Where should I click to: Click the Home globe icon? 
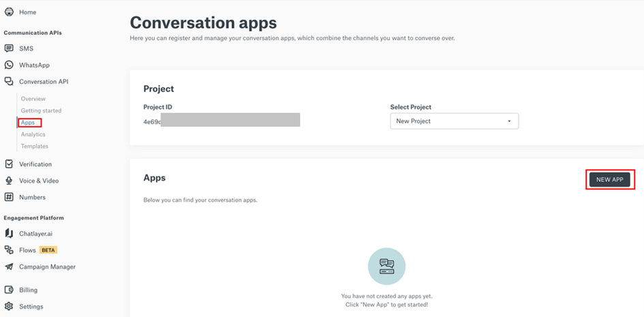pyautogui.click(x=9, y=12)
